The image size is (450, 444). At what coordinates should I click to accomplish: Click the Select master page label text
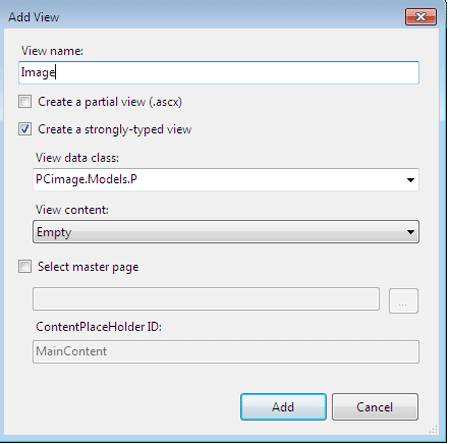[x=88, y=267]
